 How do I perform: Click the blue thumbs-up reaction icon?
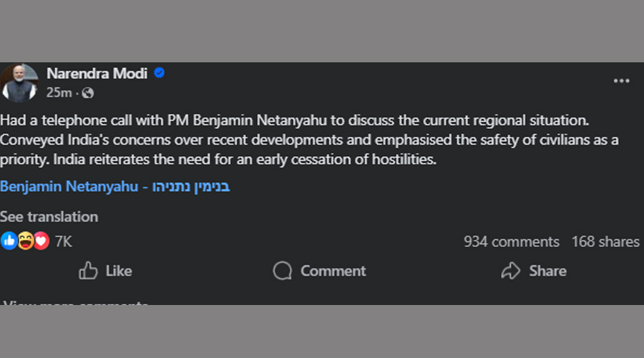(x=9, y=241)
